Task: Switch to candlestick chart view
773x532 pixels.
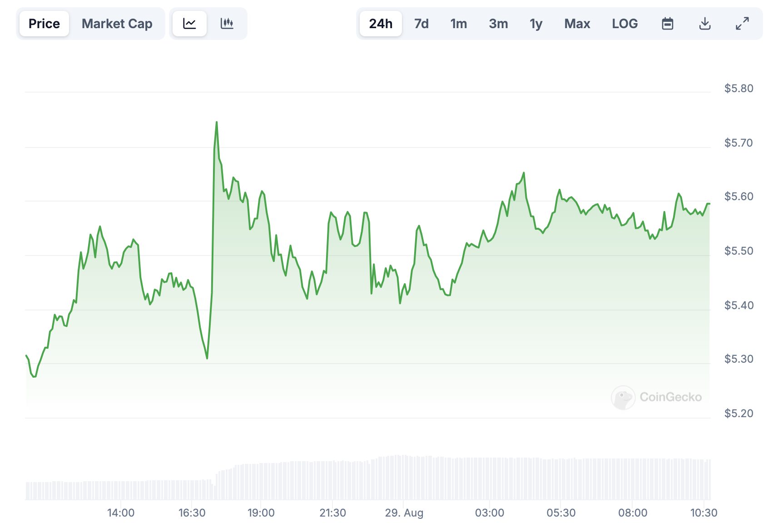Action: 227,24
